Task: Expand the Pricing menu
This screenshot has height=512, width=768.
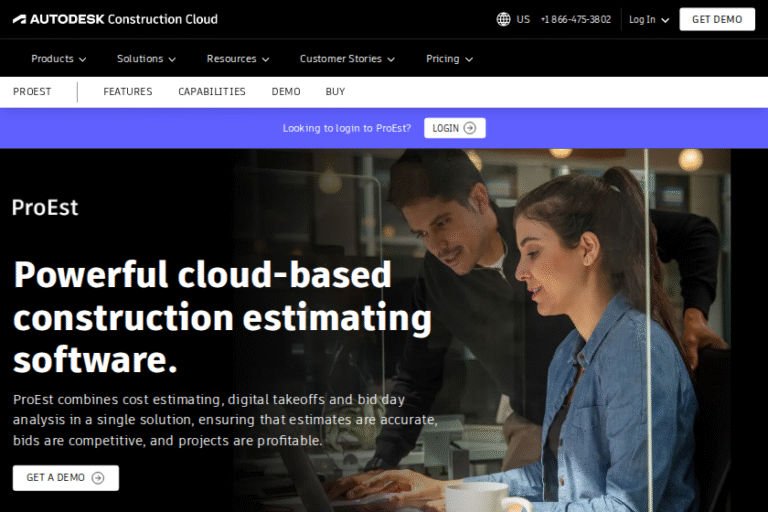Action: (x=449, y=59)
